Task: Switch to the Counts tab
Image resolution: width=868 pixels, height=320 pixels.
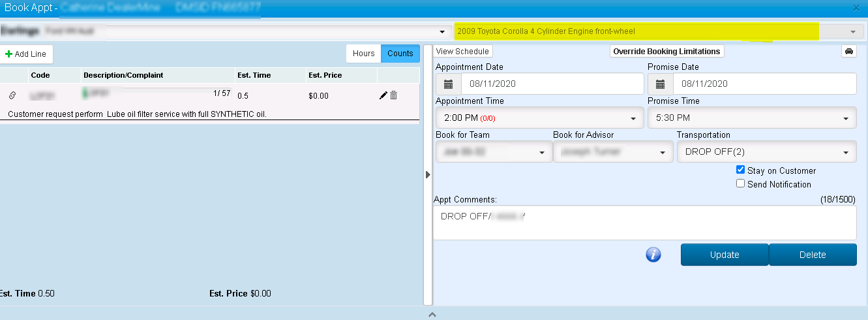Action: 400,54
